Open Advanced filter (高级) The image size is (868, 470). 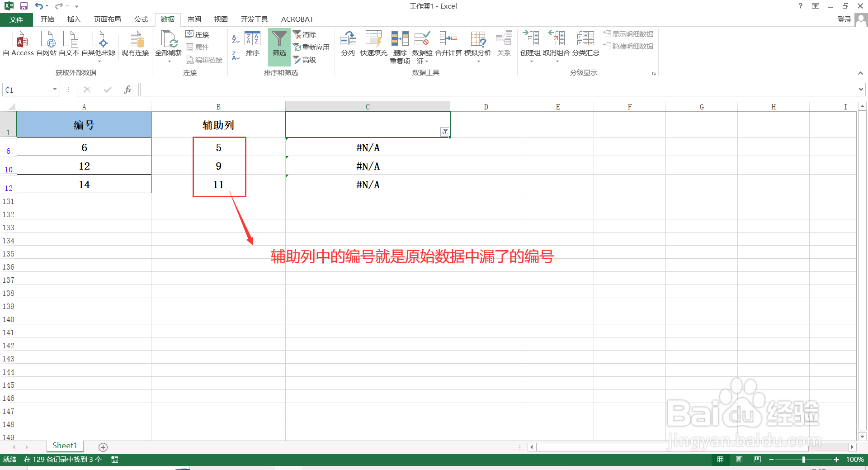pyautogui.click(x=305, y=60)
